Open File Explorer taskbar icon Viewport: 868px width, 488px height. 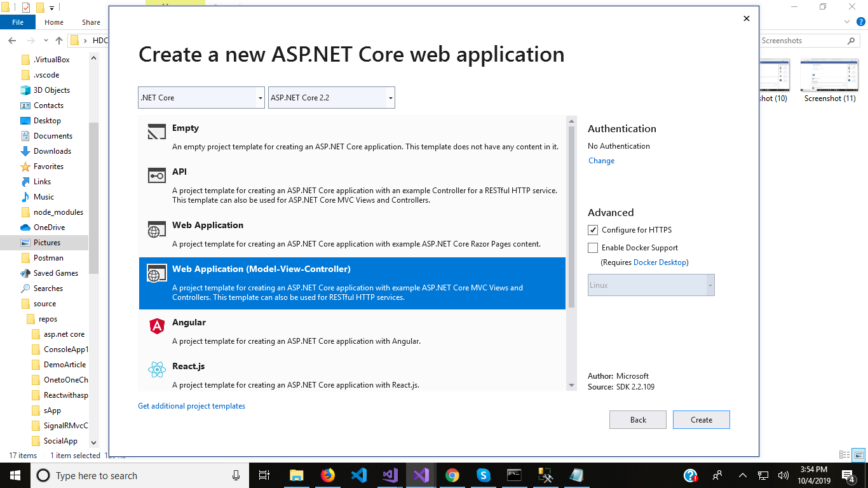296,475
